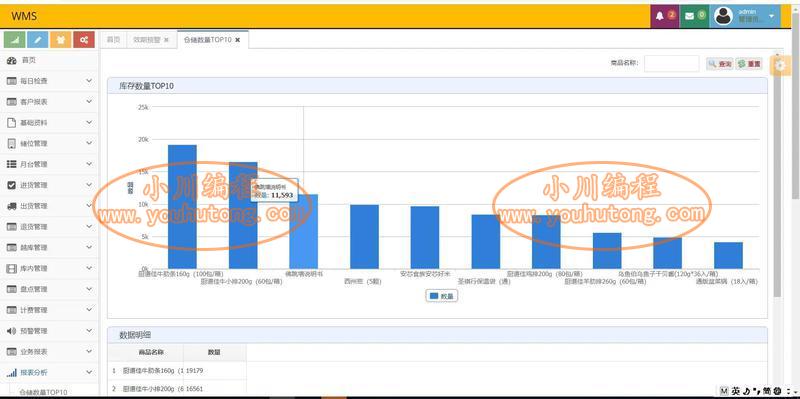Screen dimensions: 800x399
Task: Open the 计费管理 sidebar menu
Action: pyautogui.click(x=49, y=310)
